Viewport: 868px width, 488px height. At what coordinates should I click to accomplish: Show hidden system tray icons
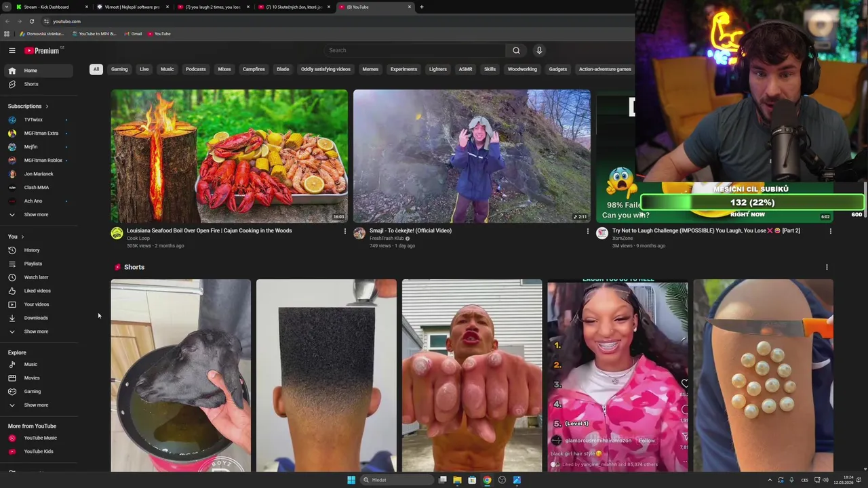pyautogui.click(x=770, y=480)
